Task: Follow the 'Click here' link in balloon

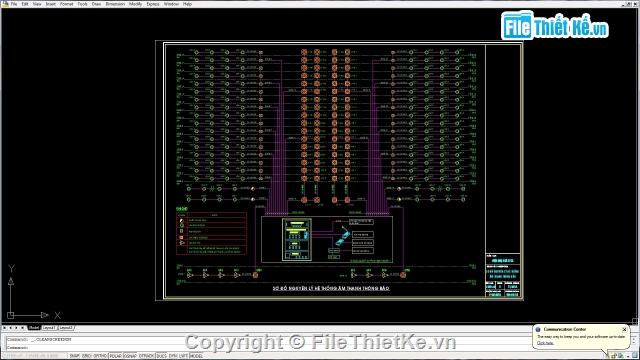Action: tap(545, 343)
